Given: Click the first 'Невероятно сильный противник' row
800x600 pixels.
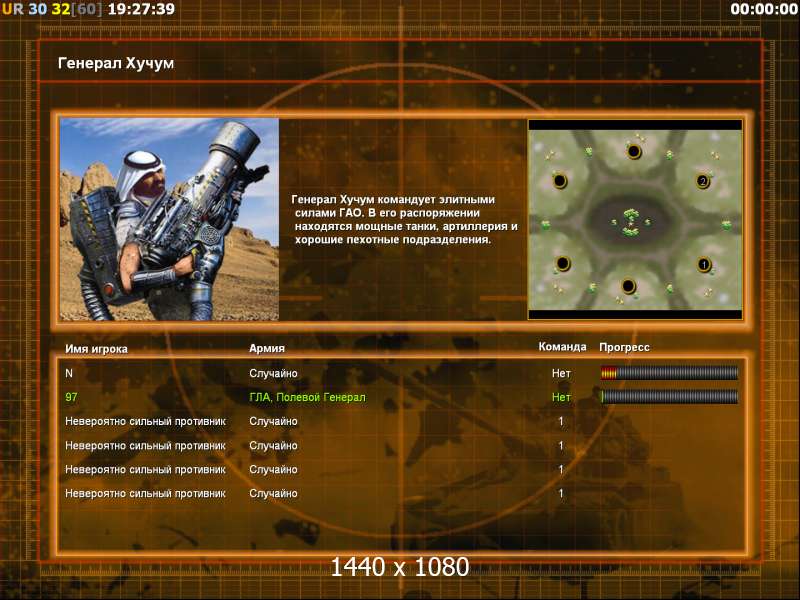Looking at the screenshot, I should pos(145,421).
